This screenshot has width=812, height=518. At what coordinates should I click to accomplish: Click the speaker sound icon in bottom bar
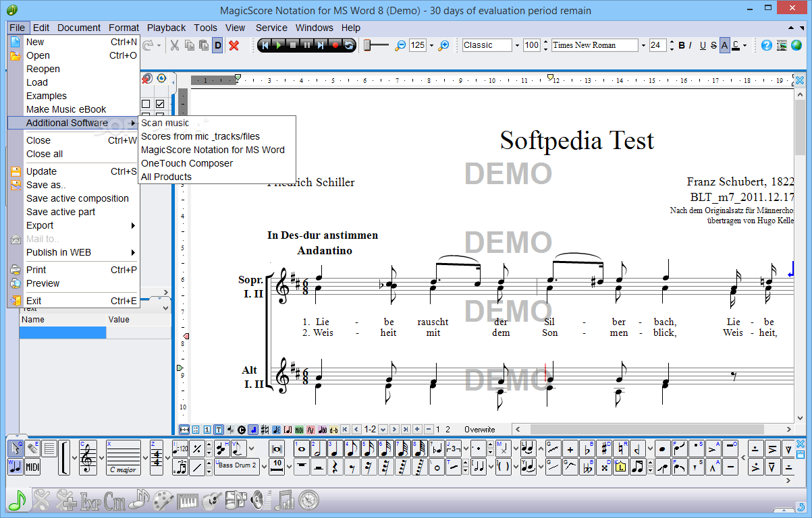coord(260,500)
